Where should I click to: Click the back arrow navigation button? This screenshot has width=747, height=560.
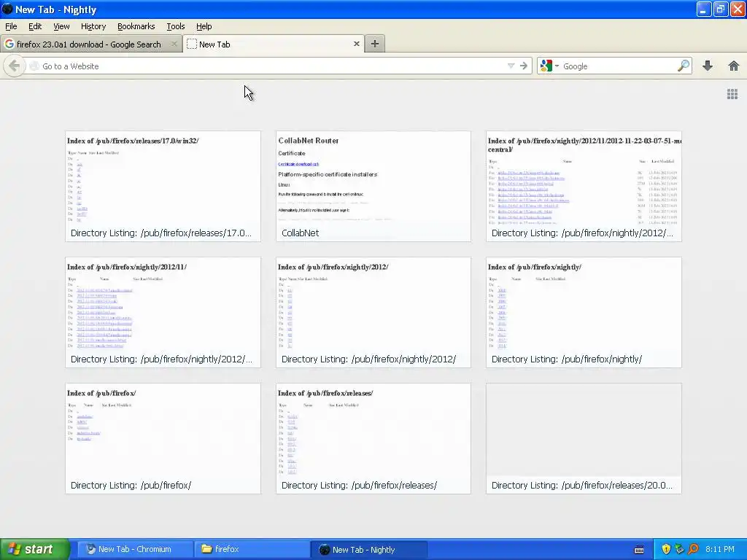[15, 66]
